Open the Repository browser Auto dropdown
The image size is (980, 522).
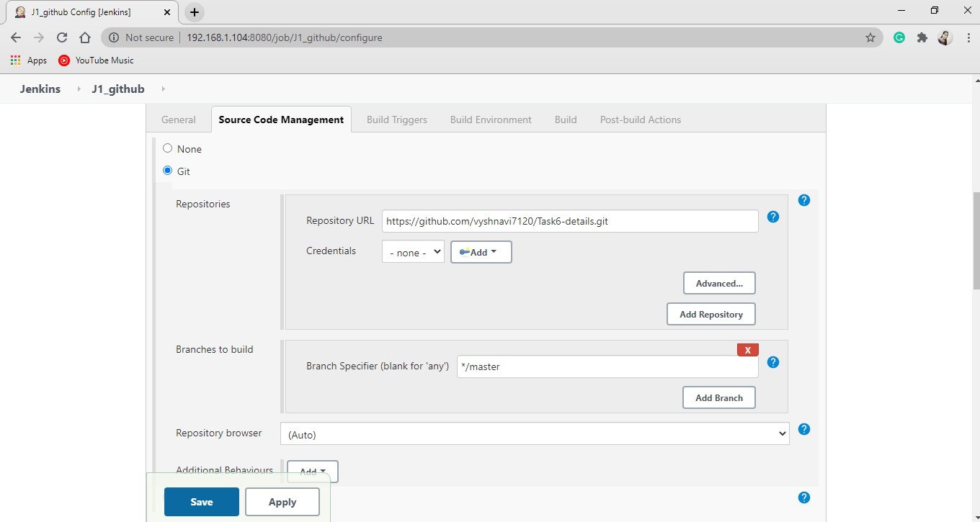535,433
